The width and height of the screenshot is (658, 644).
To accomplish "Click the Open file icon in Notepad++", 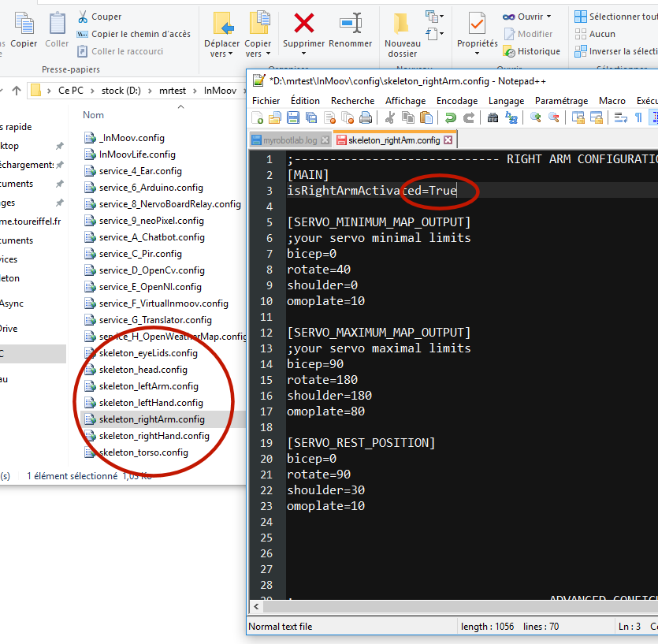I will (275, 118).
